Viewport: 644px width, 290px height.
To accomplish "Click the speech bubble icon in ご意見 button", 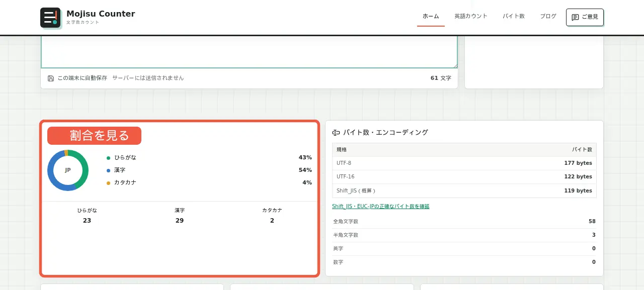I will (x=576, y=17).
